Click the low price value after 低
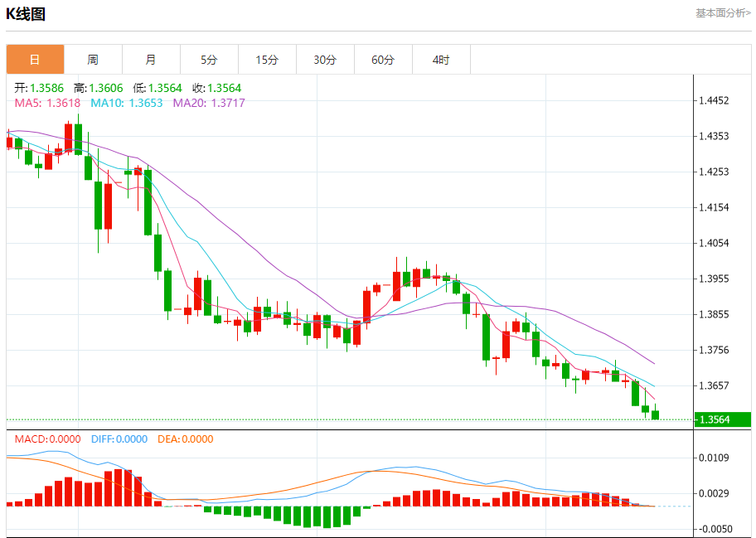Viewport: 756px width, 538px height. pos(165,88)
